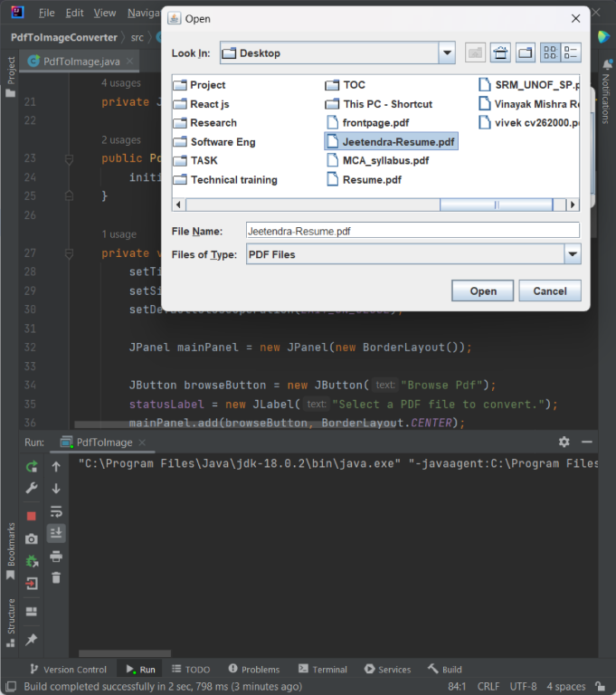Select the Research folder
Screen dimensions: 616x695
pos(204,123)
